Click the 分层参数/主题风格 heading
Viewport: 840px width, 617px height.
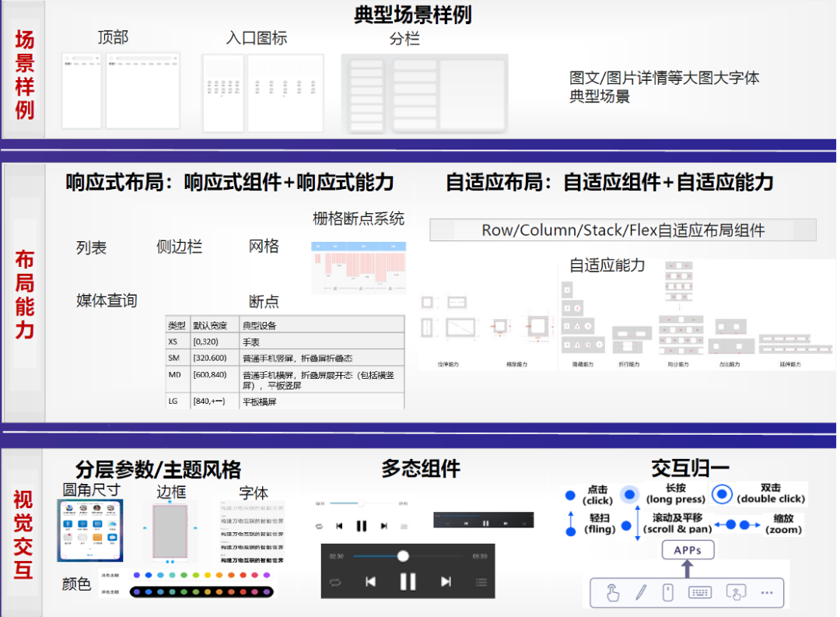coord(158,470)
